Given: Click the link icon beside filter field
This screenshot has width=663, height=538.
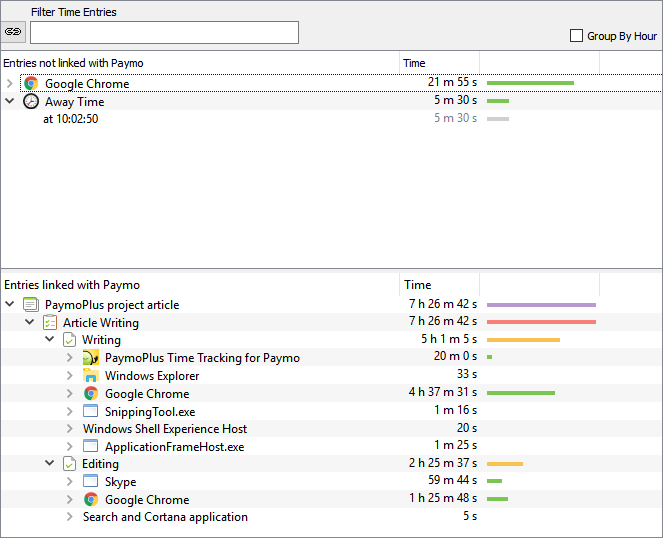Looking at the screenshot, I should point(14,32).
